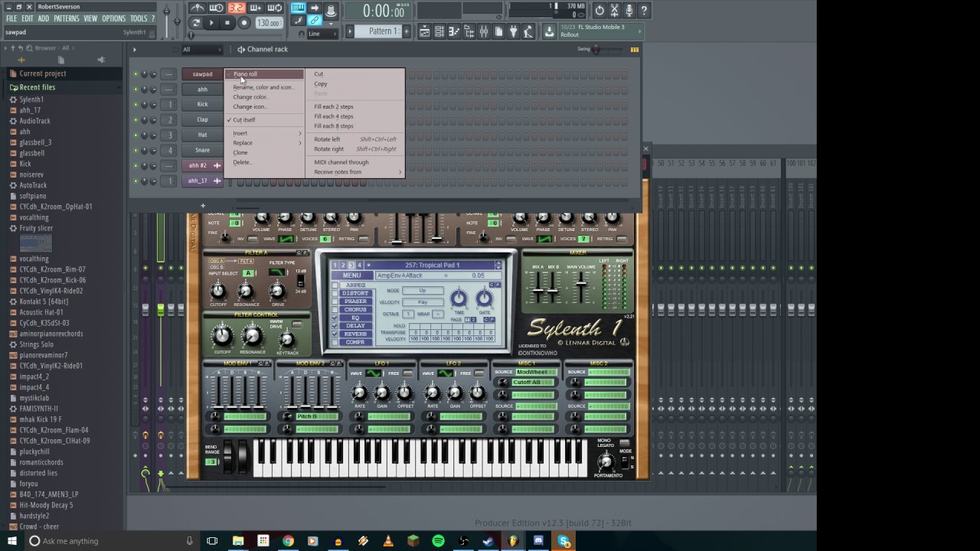This screenshot has width=980, height=551.
Task: Open the Channel rack menu arrow
Action: [x=134, y=50]
